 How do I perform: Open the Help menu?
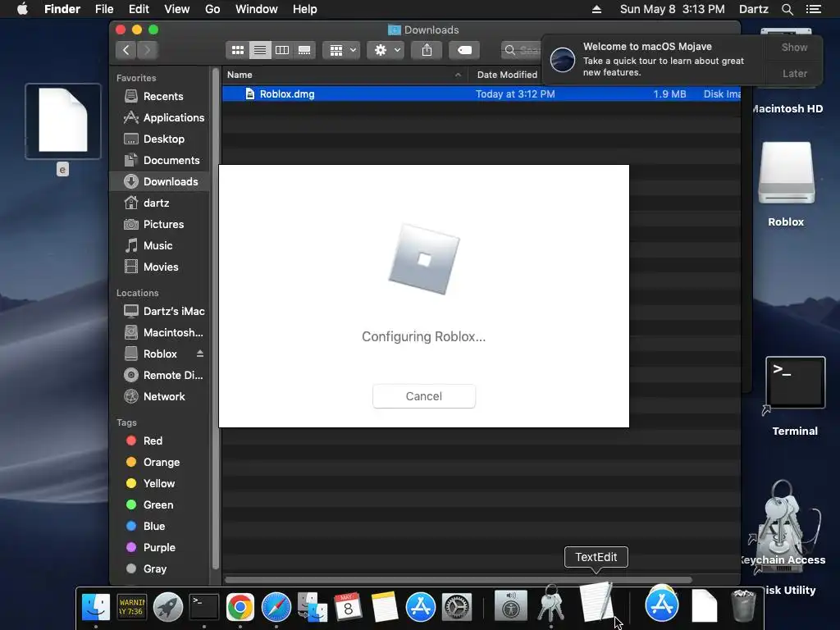pos(305,9)
